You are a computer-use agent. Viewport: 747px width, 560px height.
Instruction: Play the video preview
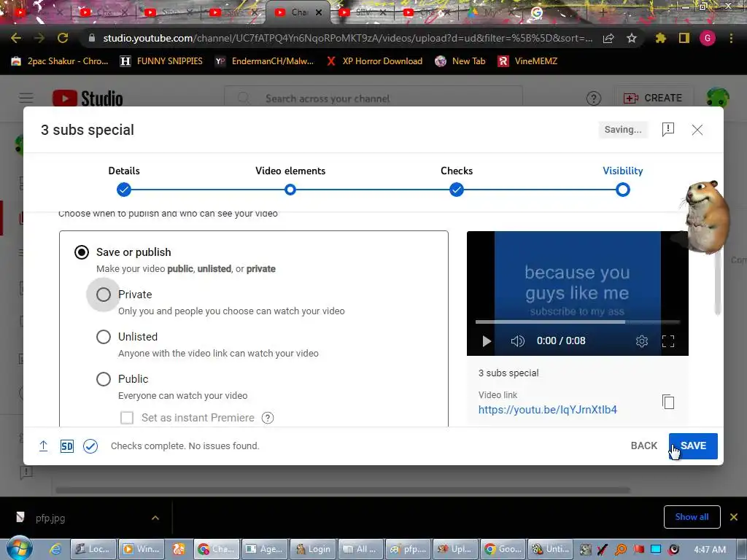point(487,341)
